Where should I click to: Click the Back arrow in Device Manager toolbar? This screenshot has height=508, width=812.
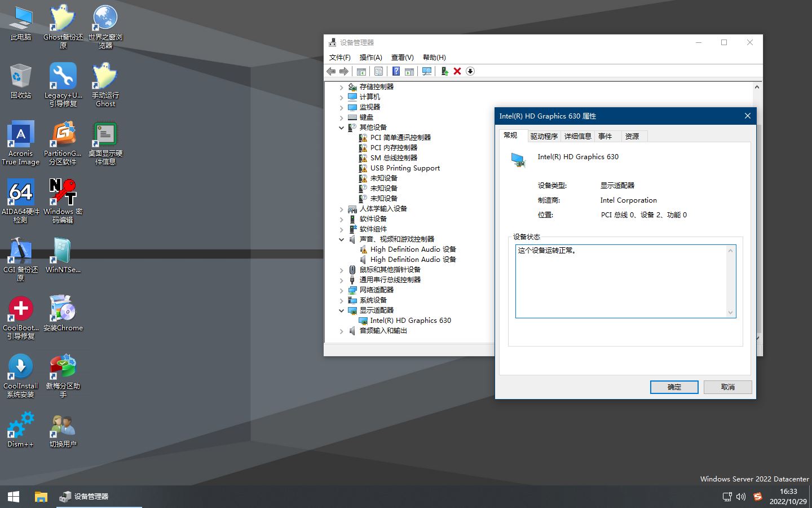coord(331,71)
